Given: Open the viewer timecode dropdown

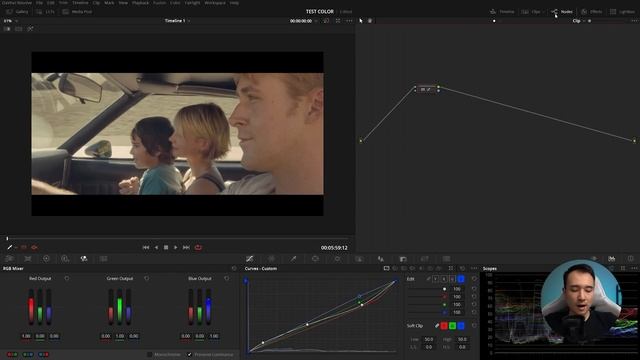Looking at the screenshot, I should pyautogui.click(x=316, y=21).
